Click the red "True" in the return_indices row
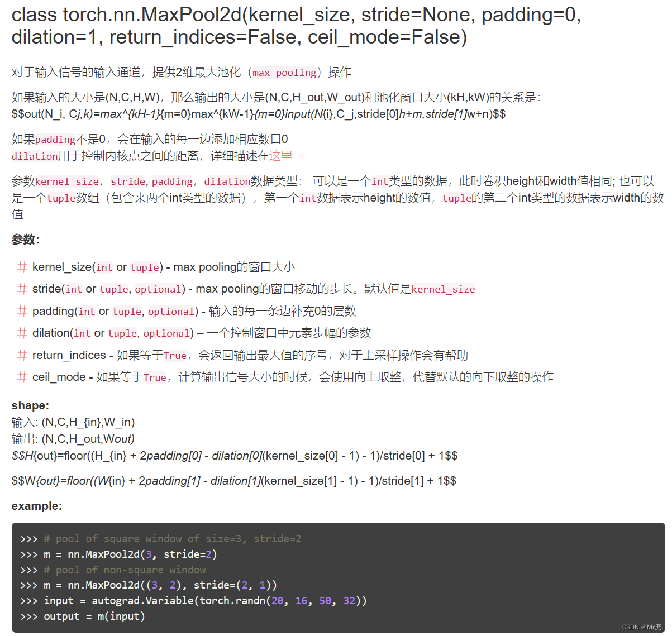Image resolution: width=672 pixels, height=636 pixels. tap(175, 356)
